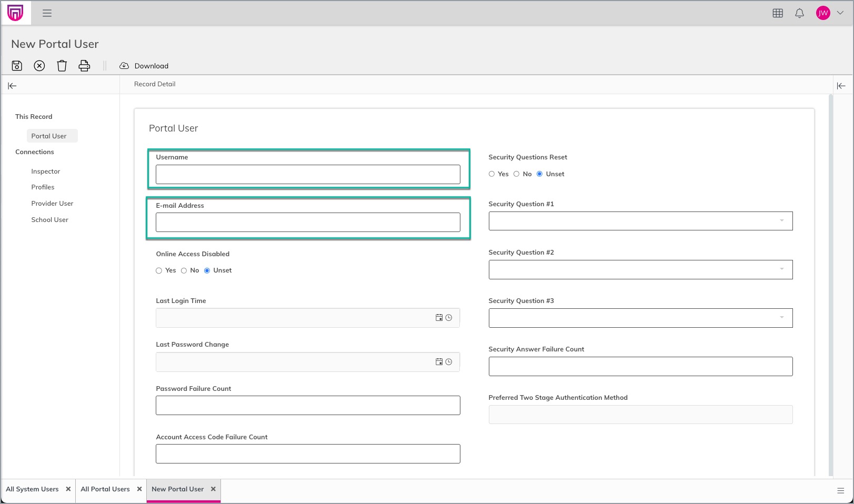Close the All Portal Users tab
Screen dimensions: 854x504
[x=139, y=489]
